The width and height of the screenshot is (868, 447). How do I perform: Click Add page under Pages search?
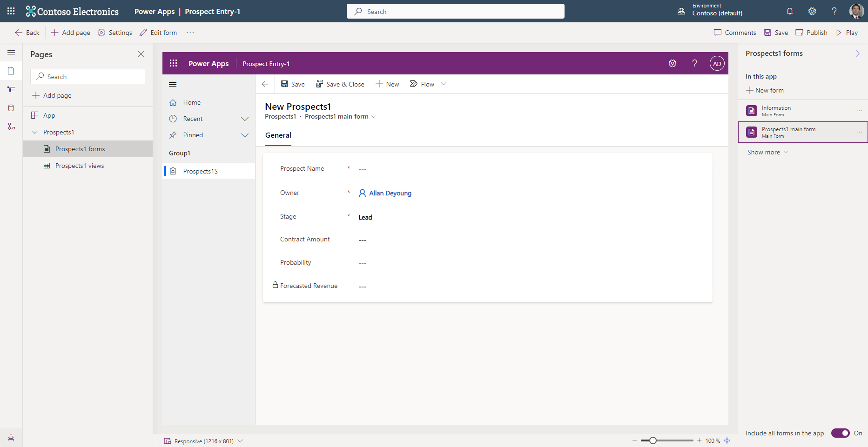tap(52, 95)
